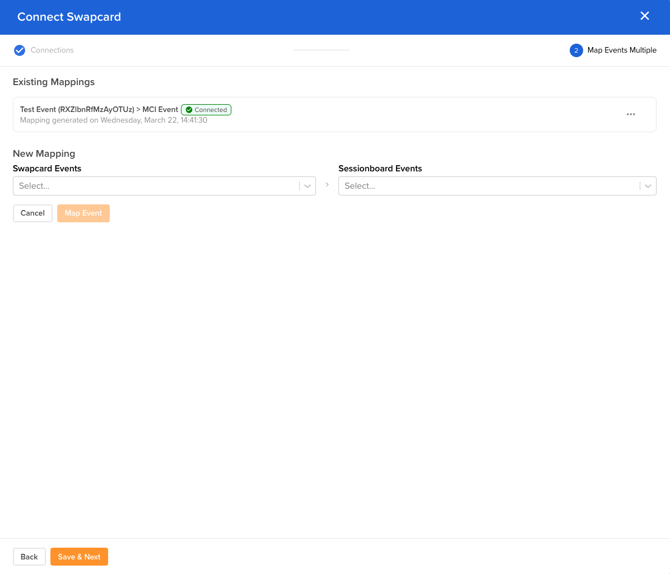Click the Connected status badge text
Image resolution: width=670 pixels, height=574 pixels.
[x=211, y=110]
